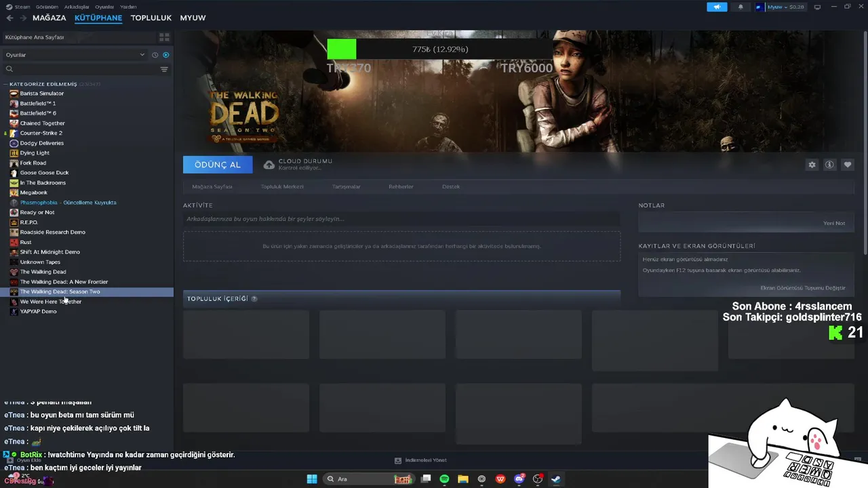This screenshot has width=868, height=488.
Task: Switch library to grid view icon
Action: click(x=164, y=37)
